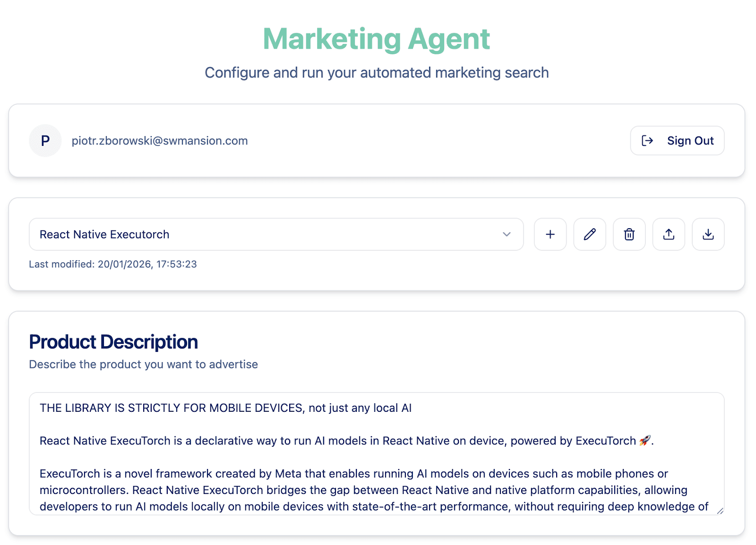Click the rocket emoji in the description
The width and height of the screenshot is (756, 545).
[x=644, y=441]
